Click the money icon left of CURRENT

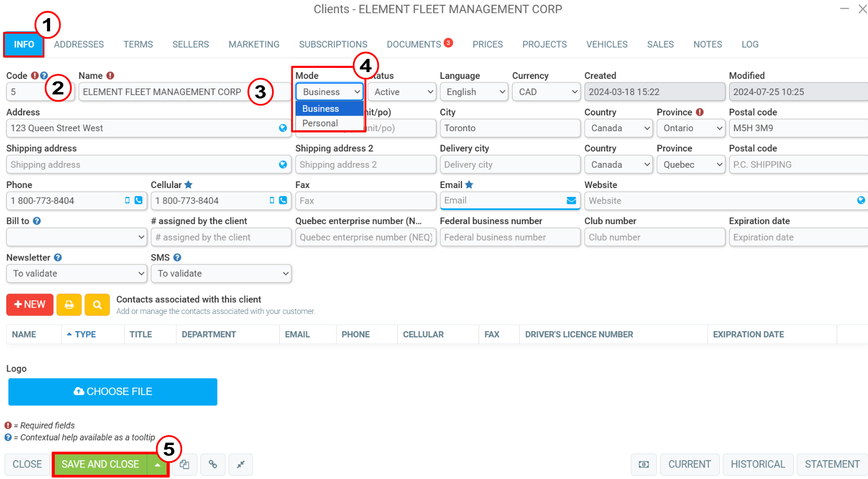point(644,464)
